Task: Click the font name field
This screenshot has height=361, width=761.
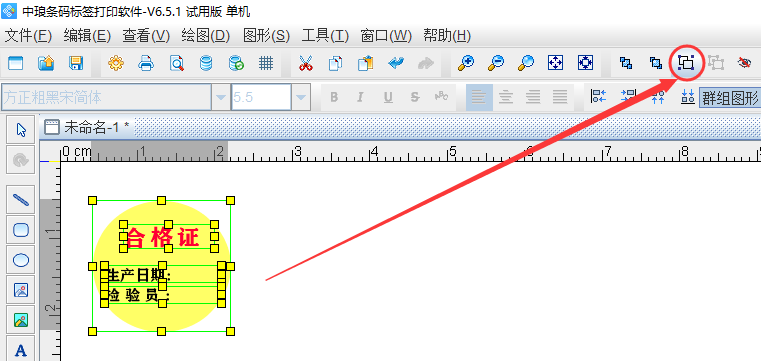Action: pos(106,98)
